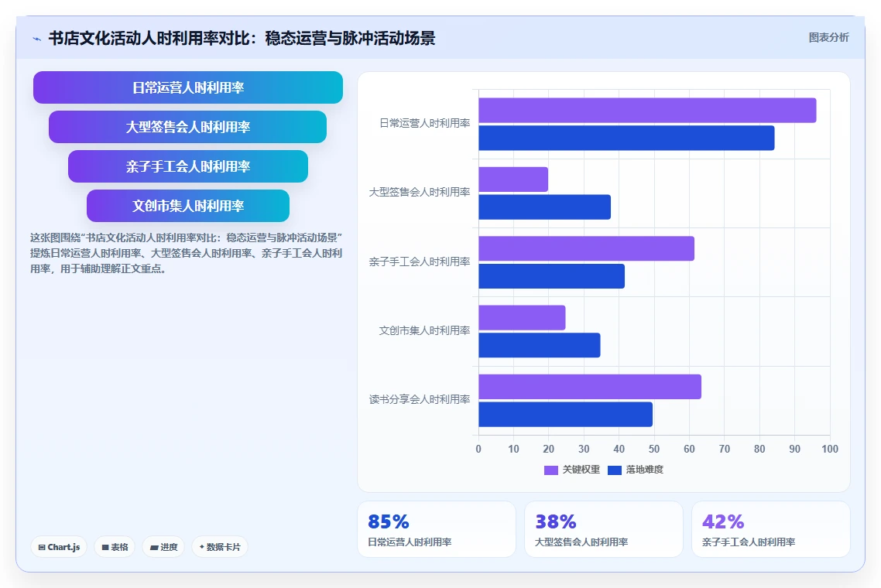This screenshot has height=588, width=881.
Task: Toggle the 关键权重 legend swatch
Action: 550,470
